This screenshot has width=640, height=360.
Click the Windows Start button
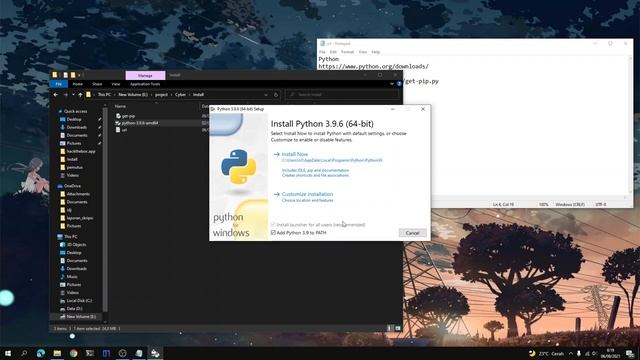click(x=8, y=353)
